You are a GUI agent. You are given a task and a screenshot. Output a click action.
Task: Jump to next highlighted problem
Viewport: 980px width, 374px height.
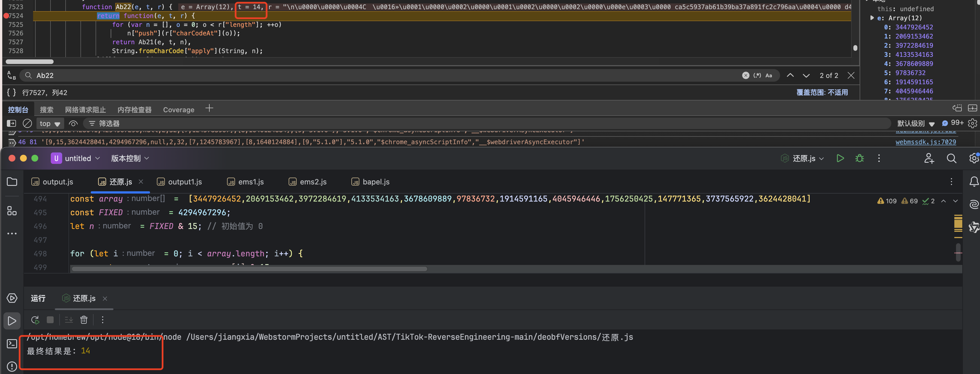pyautogui.click(x=955, y=201)
